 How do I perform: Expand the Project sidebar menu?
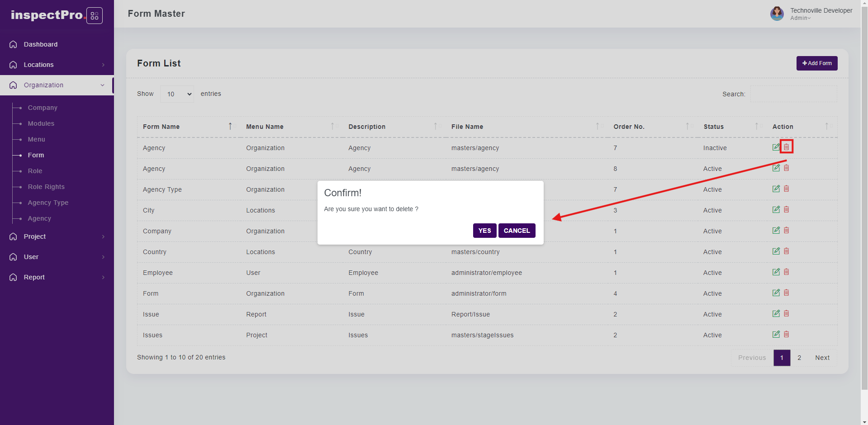click(57, 236)
